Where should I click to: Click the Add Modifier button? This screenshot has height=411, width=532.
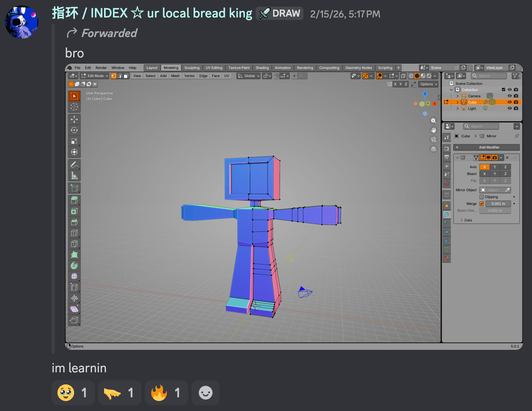[x=489, y=147]
